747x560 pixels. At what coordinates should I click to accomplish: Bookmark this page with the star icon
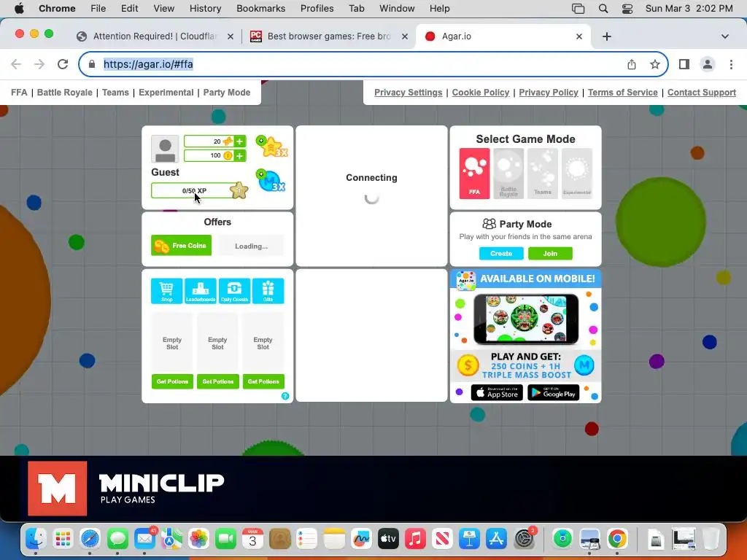pyautogui.click(x=655, y=64)
